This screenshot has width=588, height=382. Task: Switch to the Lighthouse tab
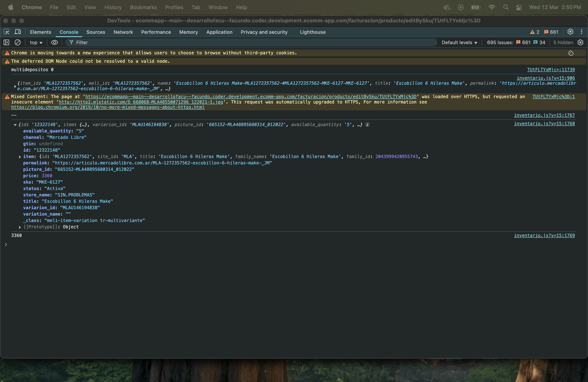[x=313, y=32]
